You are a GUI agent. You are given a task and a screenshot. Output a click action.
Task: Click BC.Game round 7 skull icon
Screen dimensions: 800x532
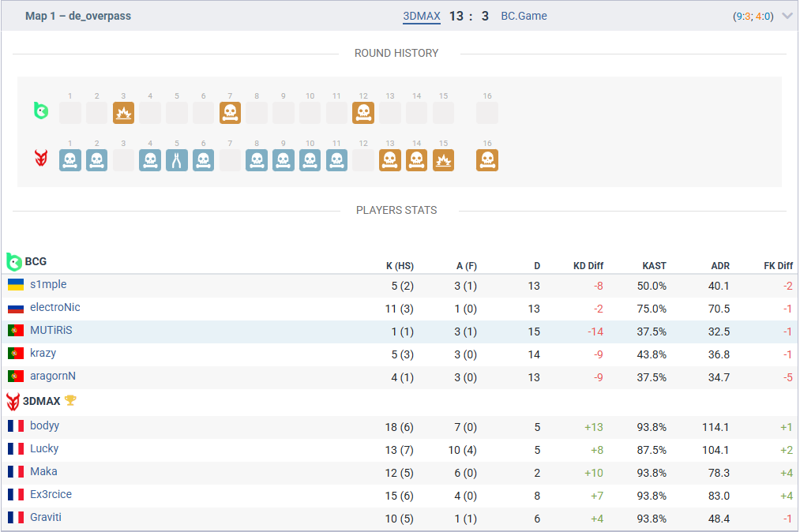point(230,113)
